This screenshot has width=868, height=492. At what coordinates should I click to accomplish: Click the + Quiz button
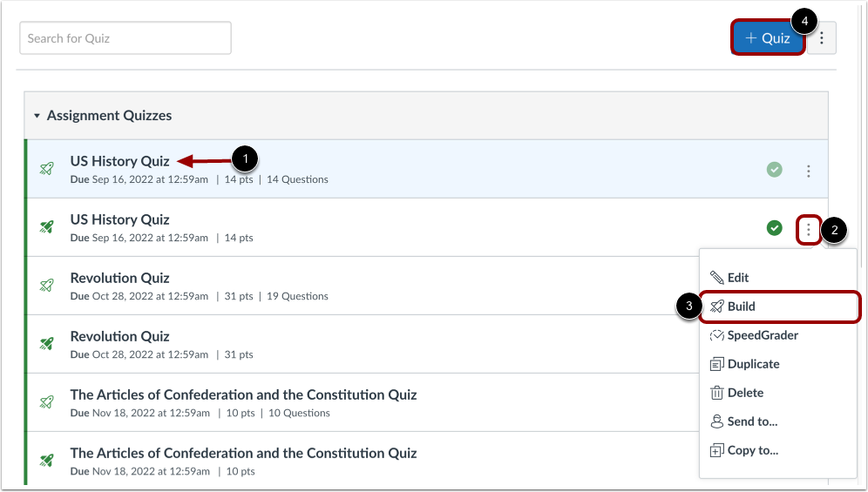[767, 38]
